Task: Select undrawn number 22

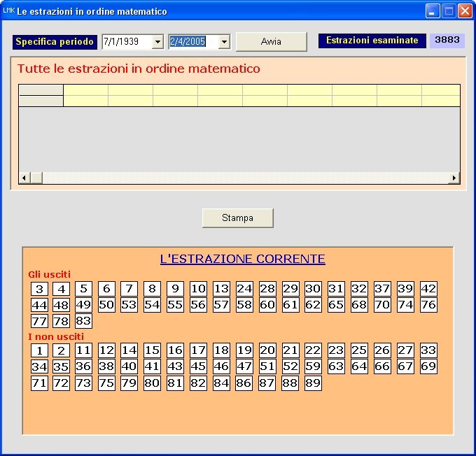Action: (x=314, y=350)
